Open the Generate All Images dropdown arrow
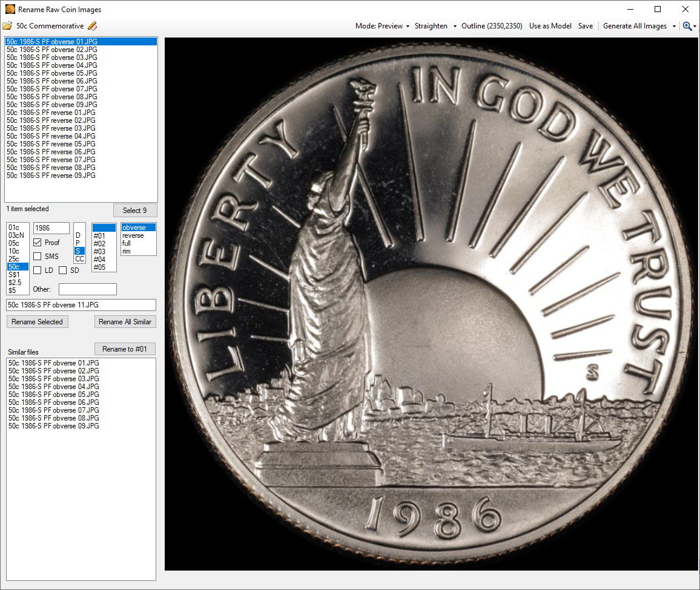Screen dimensions: 700x590 [x=674, y=26]
